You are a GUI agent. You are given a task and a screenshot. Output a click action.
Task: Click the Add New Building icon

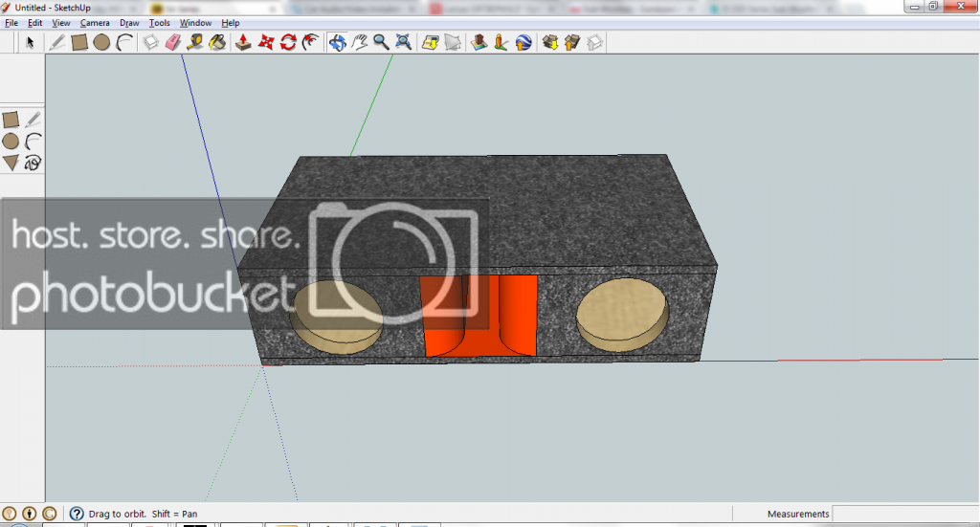(479, 42)
